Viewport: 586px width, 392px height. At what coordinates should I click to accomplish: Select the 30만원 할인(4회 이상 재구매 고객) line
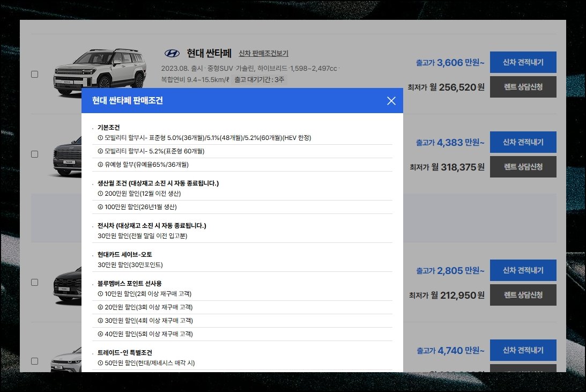coord(145,321)
